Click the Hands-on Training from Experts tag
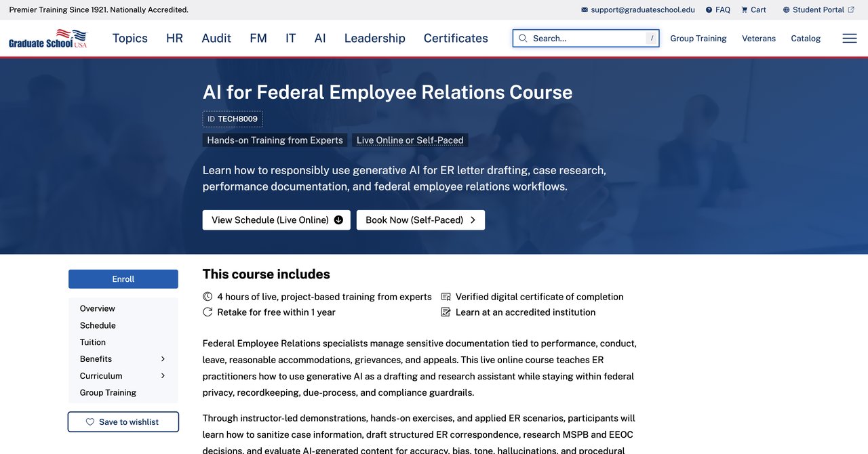868x454 pixels. (275, 140)
